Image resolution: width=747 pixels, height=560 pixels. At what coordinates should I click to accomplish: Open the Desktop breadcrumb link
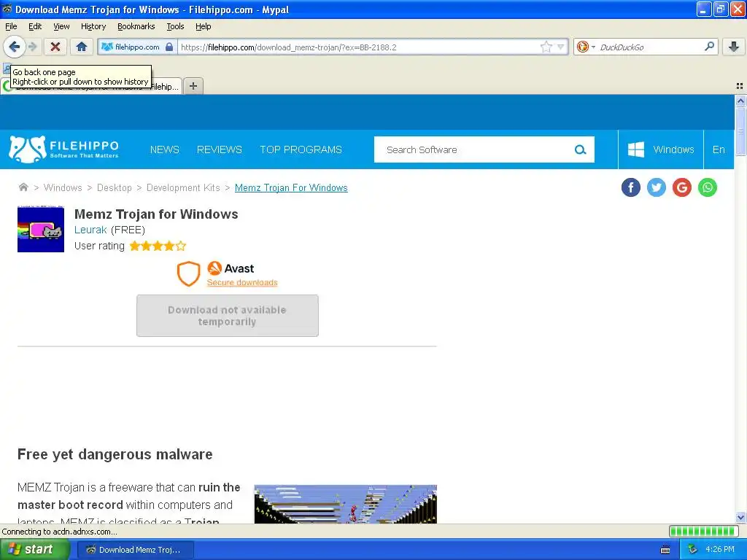[115, 187]
